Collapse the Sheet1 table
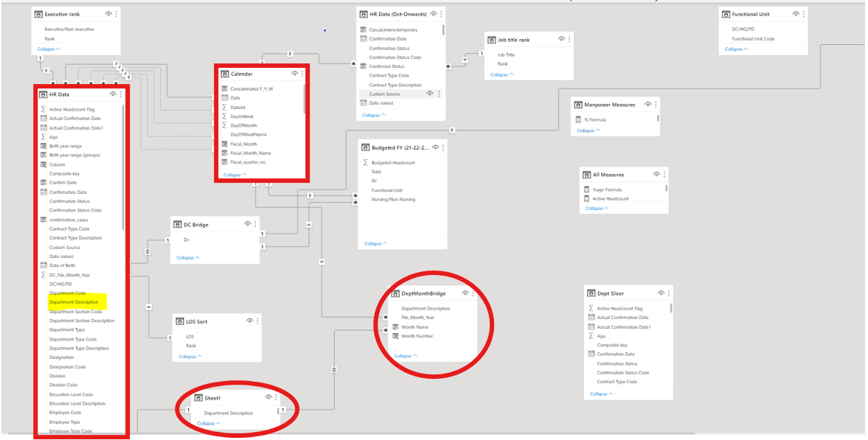This screenshot has height=440, width=868. [209, 423]
